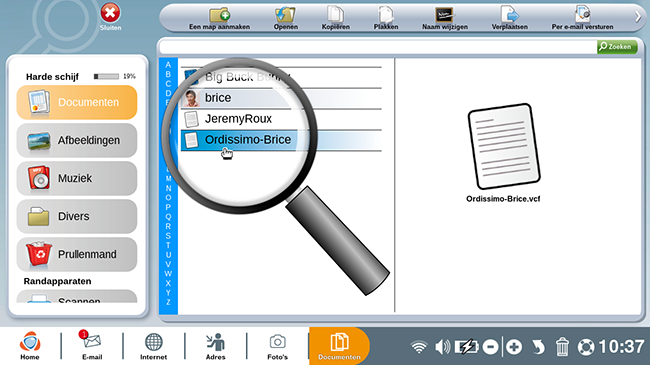Toggle the Wi-Fi status icon
The image size is (650, 365).
pyautogui.click(x=419, y=347)
